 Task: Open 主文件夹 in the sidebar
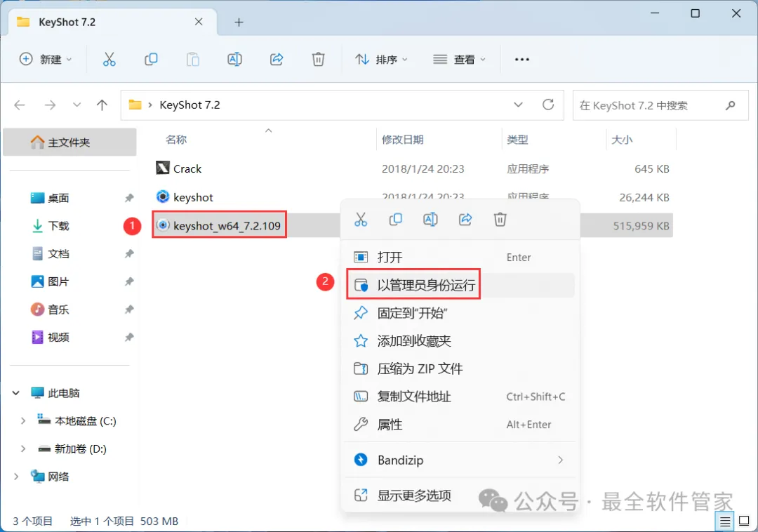pos(69,142)
